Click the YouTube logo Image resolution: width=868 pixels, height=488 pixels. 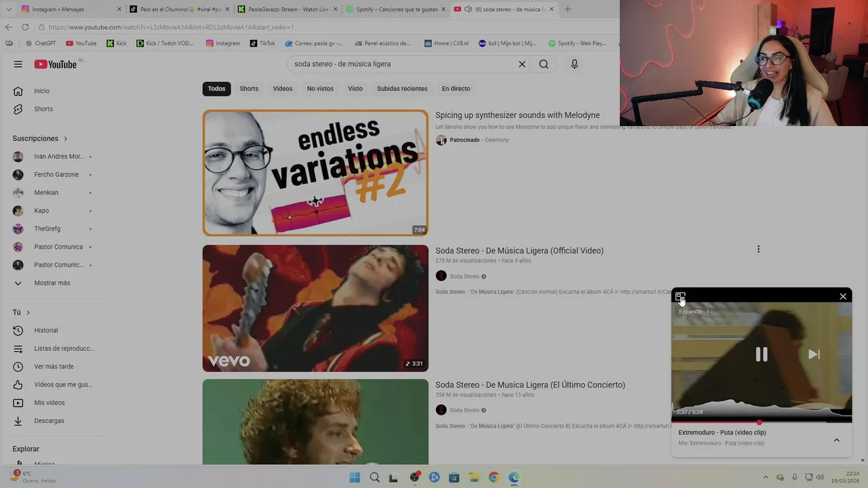click(x=56, y=64)
